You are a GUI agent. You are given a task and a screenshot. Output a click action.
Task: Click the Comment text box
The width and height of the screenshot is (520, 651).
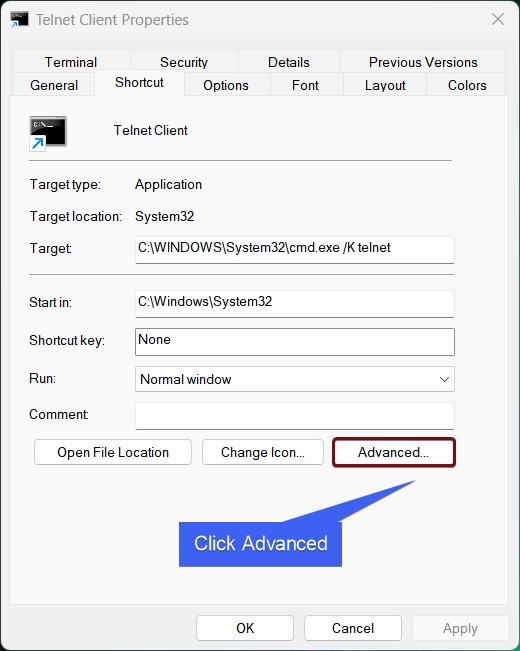coord(294,416)
